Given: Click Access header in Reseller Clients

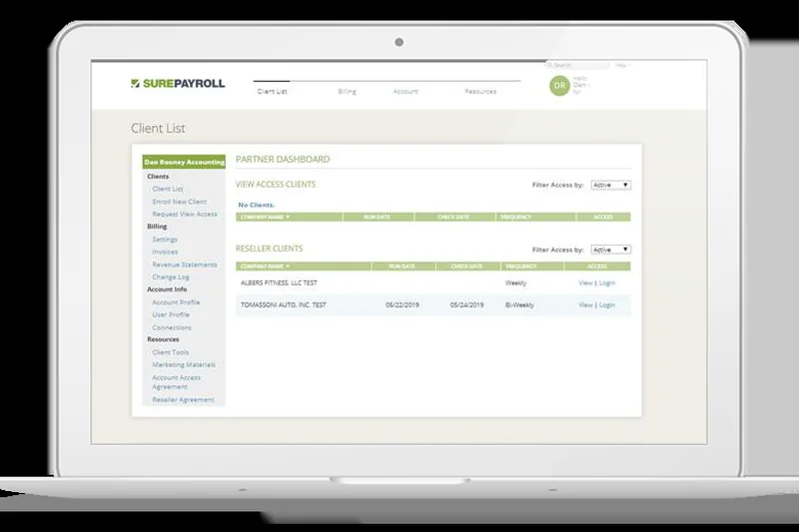Looking at the screenshot, I should 596,266.
